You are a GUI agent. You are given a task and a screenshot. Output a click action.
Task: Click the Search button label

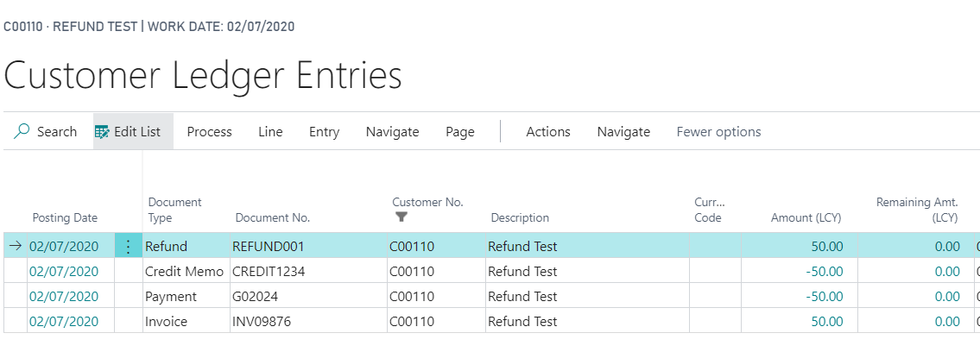(x=57, y=132)
